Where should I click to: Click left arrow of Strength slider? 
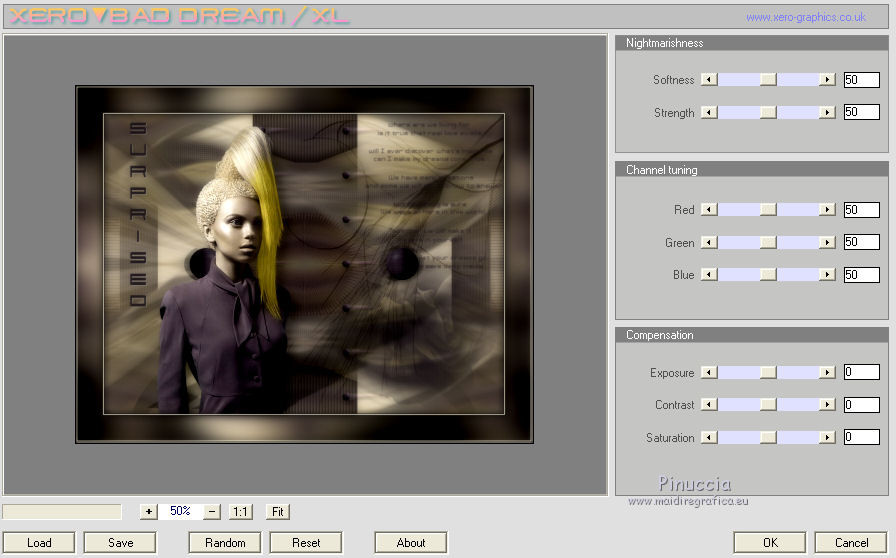point(709,112)
